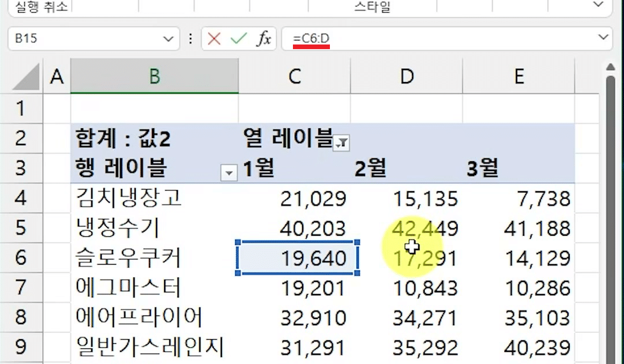Click selected cell with value 19,640
The width and height of the screenshot is (624, 364).
298,258
